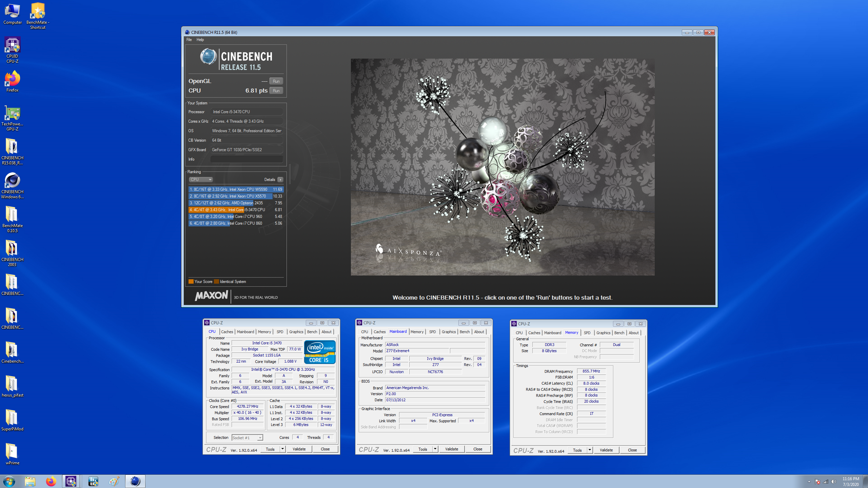The height and width of the screenshot is (488, 868).
Task: Click the Identical System legend swatch
Action: click(x=216, y=281)
